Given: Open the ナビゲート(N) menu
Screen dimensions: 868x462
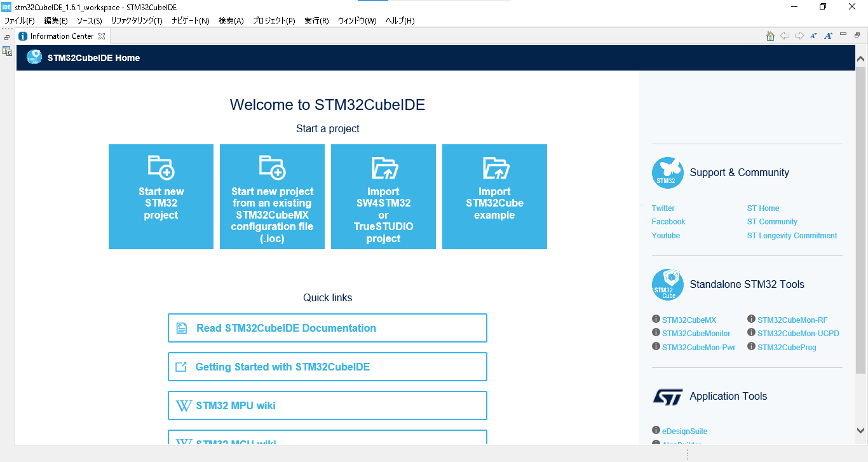Looking at the screenshot, I should pyautogui.click(x=190, y=21).
